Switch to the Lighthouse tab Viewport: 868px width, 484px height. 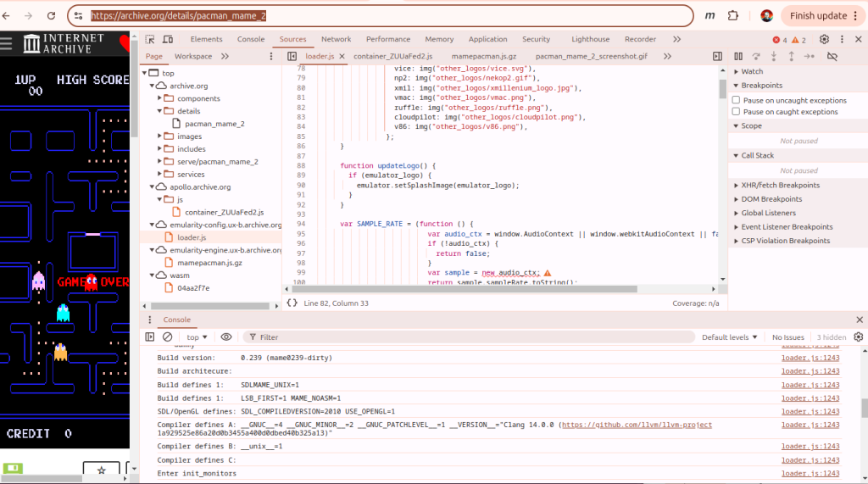(x=590, y=39)
